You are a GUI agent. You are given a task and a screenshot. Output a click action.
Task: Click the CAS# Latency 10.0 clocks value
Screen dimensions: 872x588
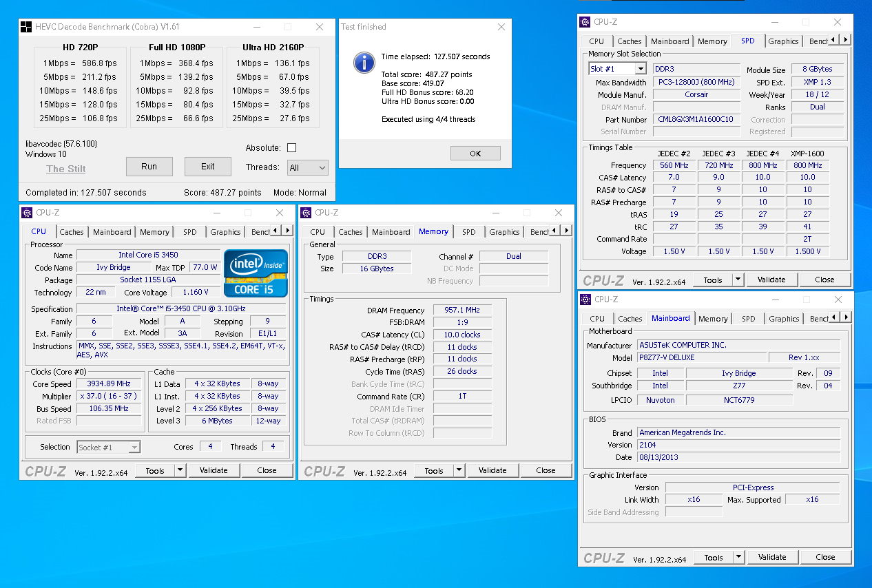[x=462, y=335]
